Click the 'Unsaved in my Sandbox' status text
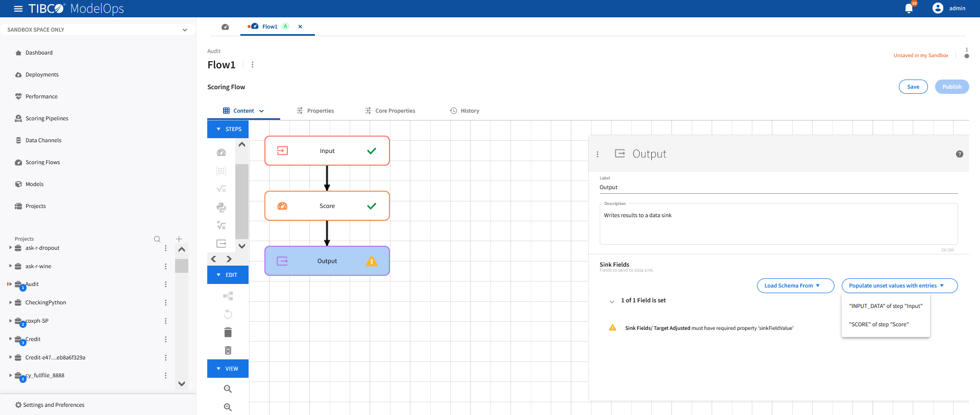Image resolution: width=980 pixels, height=415 pixels. pyautogui.click(x=921, y=56)
